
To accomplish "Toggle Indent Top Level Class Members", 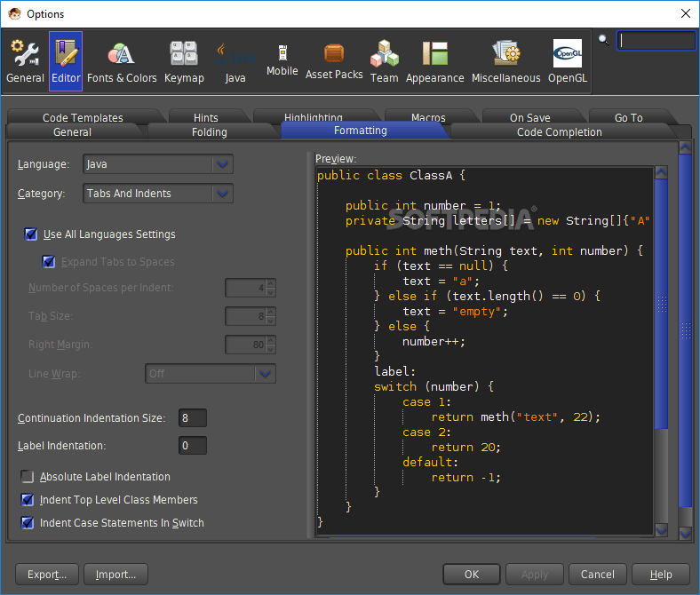I will [28, 499].
